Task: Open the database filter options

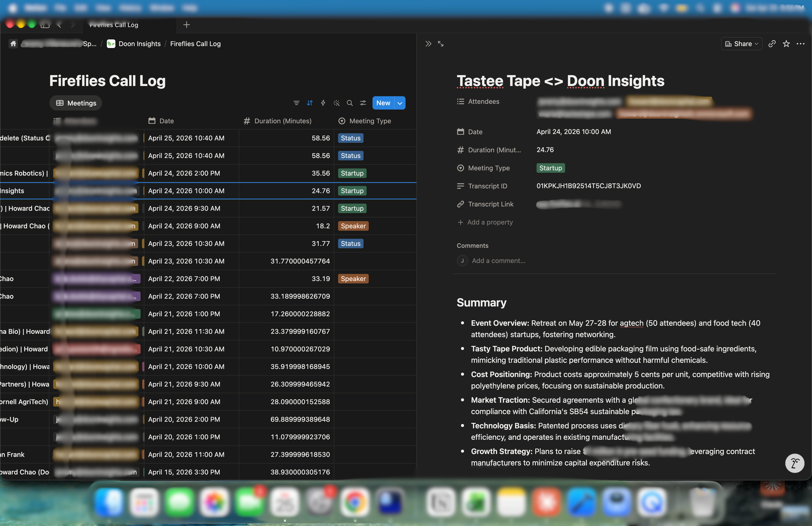Action: click(x=296, y=103)
